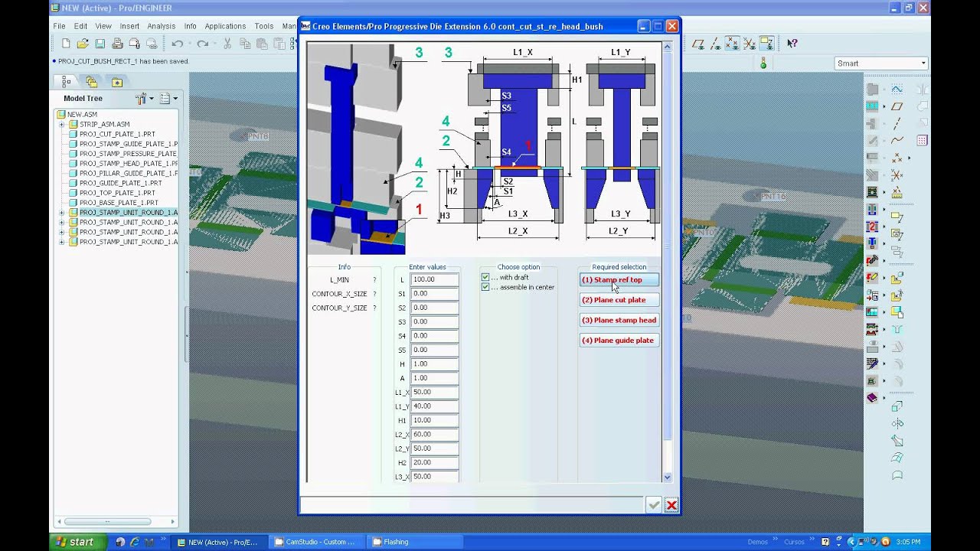Switch to the Model Tree navigator tab
Image resolution: width=980 pixels, height=551 pixels.
(x=67, y=82)
